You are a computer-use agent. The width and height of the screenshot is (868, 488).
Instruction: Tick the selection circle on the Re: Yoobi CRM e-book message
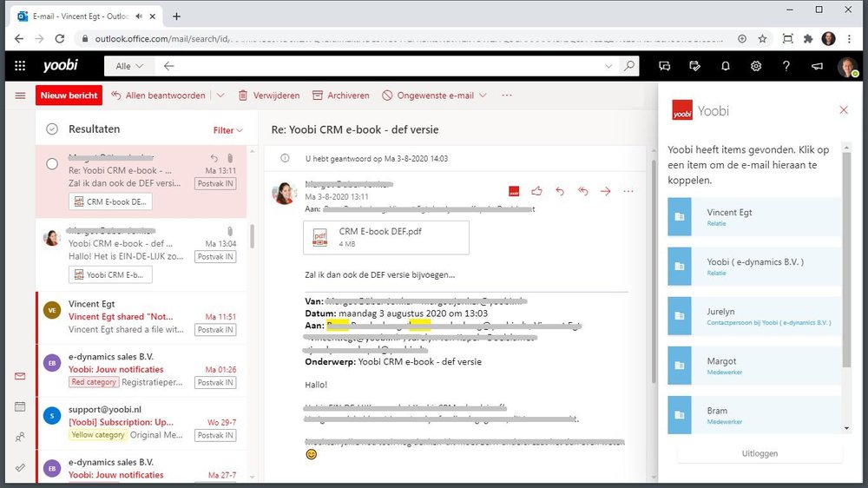pyautogui.click(x=52, y=164)
